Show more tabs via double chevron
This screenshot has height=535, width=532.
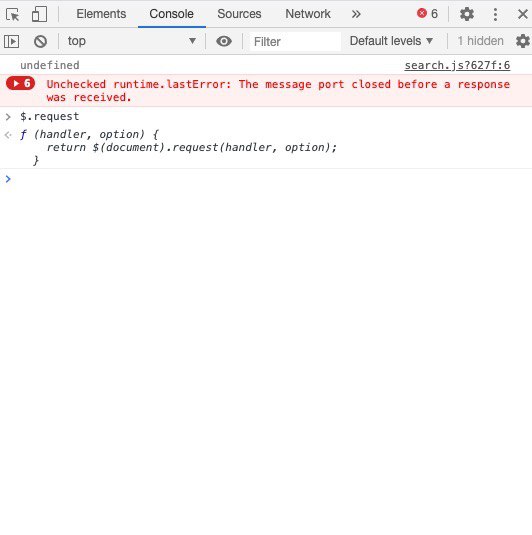point(356,14)
